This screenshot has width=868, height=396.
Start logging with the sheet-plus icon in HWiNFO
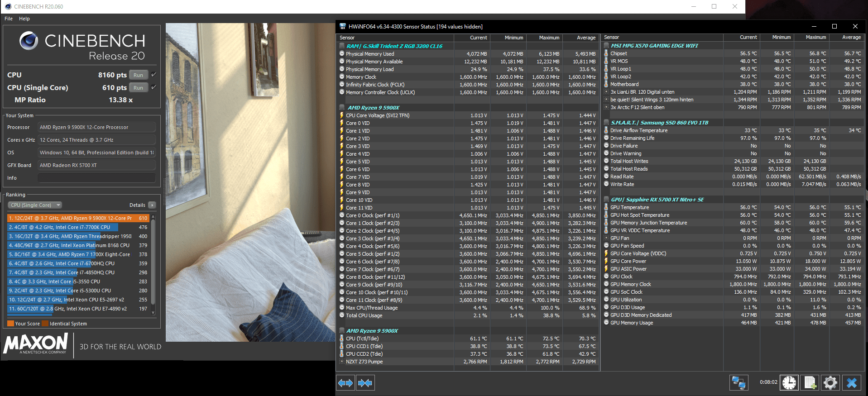(x=810, y=383)
